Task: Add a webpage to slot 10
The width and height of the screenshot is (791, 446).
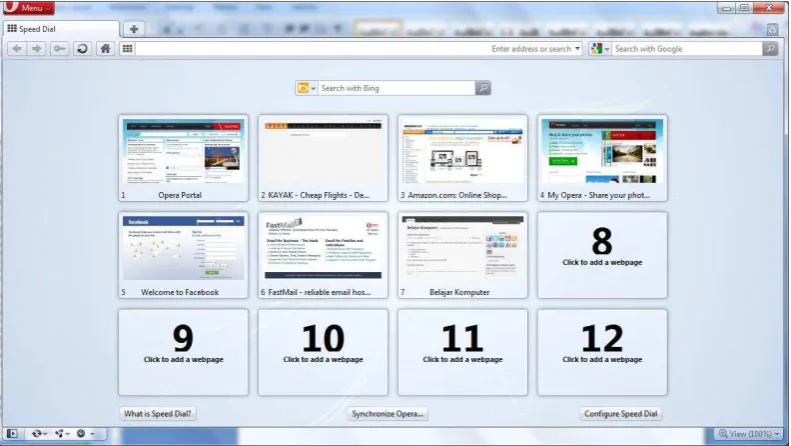Action: pos(323,352)
